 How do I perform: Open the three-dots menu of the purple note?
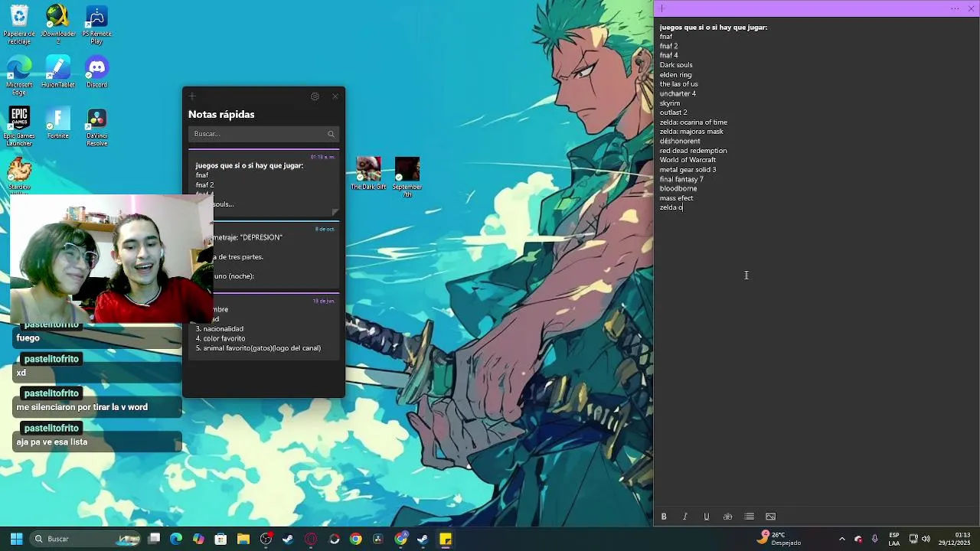coord(955,8)
